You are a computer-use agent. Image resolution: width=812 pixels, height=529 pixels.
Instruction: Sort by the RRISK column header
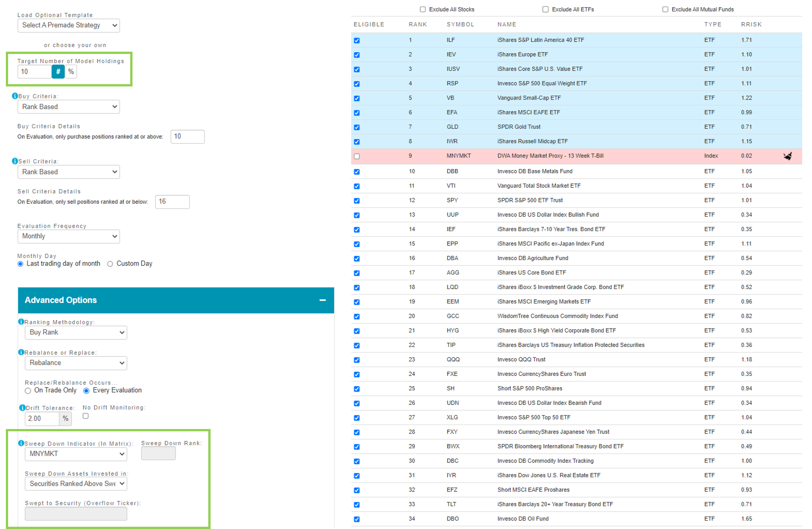pyautogui.click(x=751, y=25)
